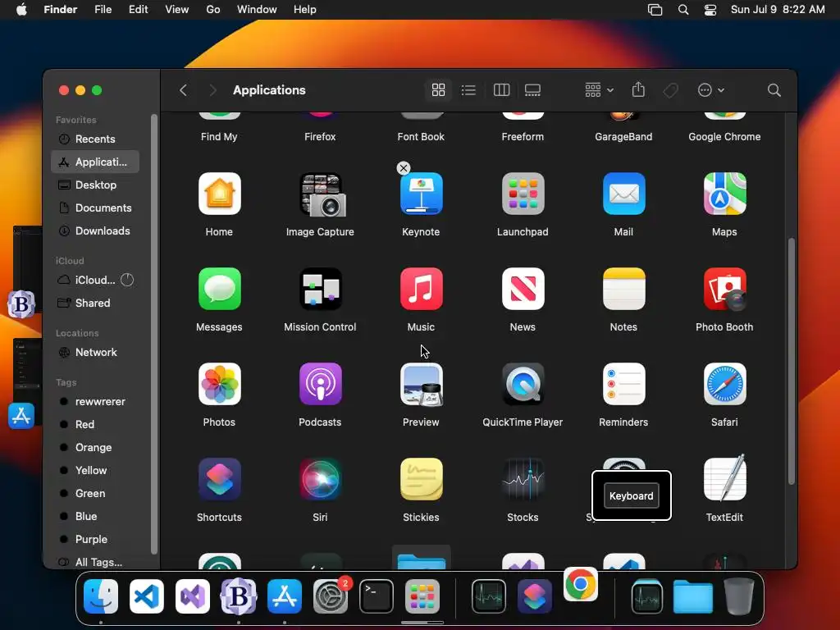Viewport: 840px width, 630px height.
Task: Remove Keynote using its X badge
Action: [x=404, y=168]
